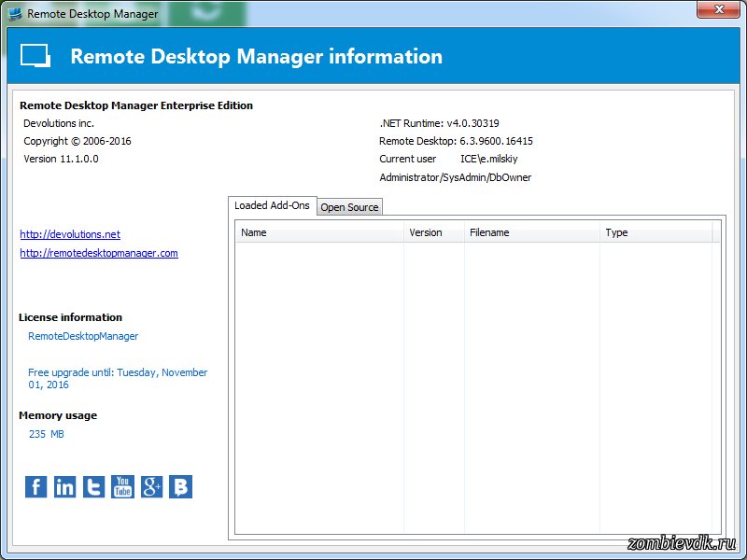Image resolution: width=747 pixels, height=560 pixels.
Task: Open the http://remotedesktopmanager.com link
Action: coord(99,253)
